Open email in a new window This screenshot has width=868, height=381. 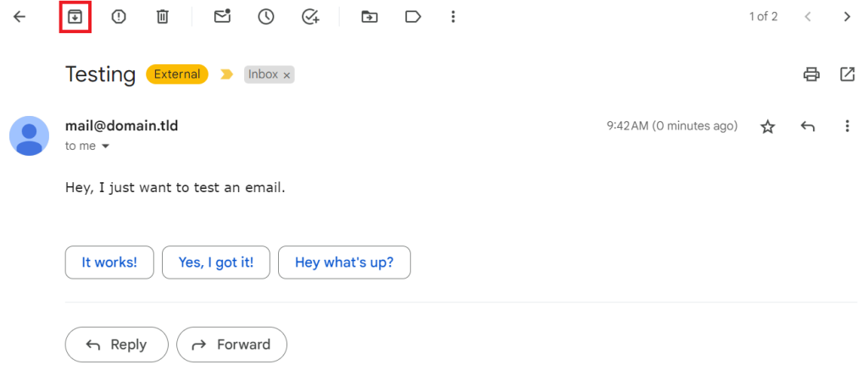[847, 75]
